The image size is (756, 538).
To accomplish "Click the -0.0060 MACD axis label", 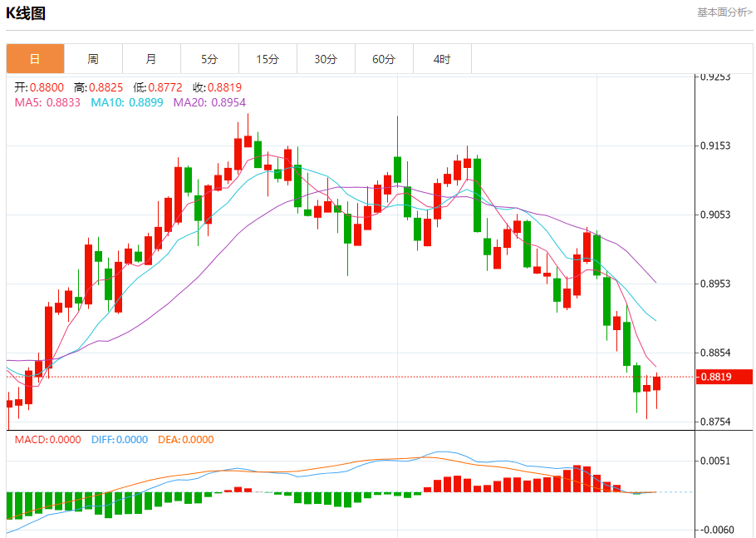I will point(715,530).
